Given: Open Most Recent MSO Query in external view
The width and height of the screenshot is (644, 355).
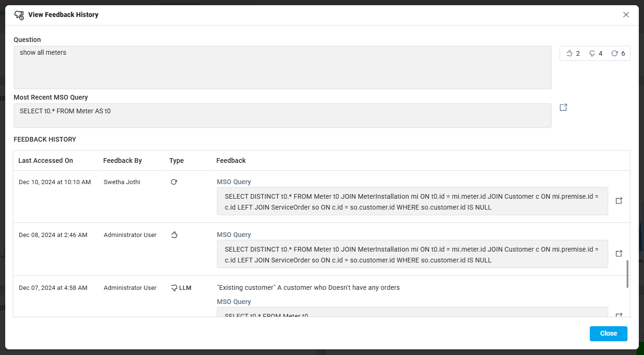Looking at the screenshot, I should pyautogui.click(x=563, y=108).
